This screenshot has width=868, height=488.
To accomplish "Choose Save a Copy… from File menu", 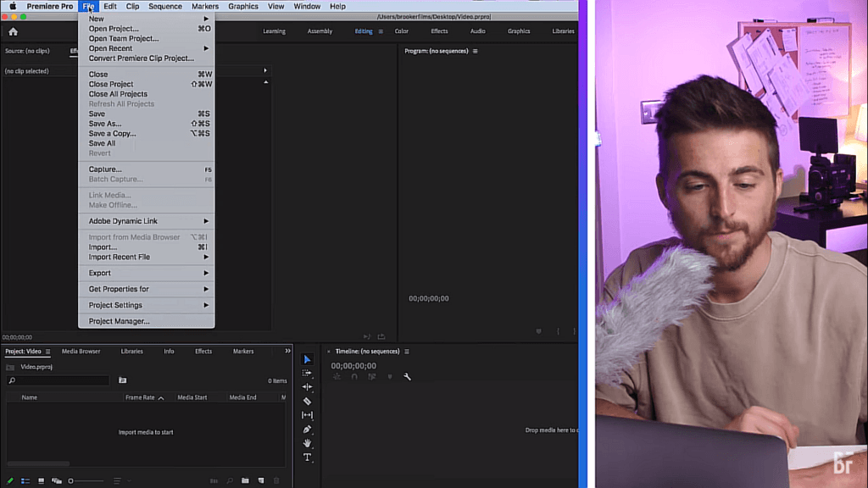I will [146, 133].
